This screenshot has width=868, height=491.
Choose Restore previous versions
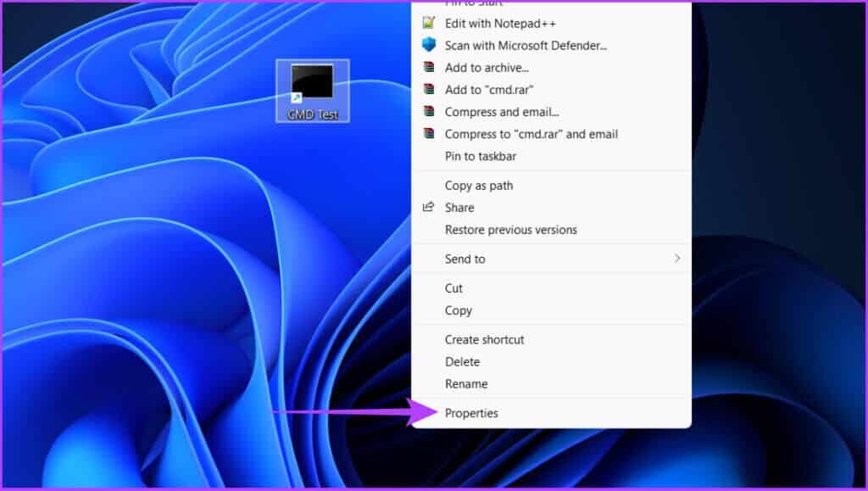pyautogui.click(x=511, y=230)
